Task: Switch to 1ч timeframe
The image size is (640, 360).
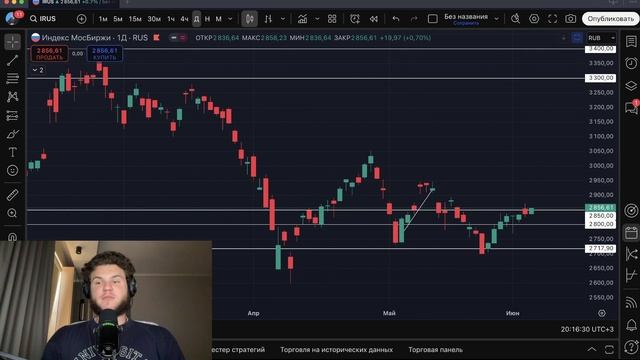Action: tap(171, 19)
